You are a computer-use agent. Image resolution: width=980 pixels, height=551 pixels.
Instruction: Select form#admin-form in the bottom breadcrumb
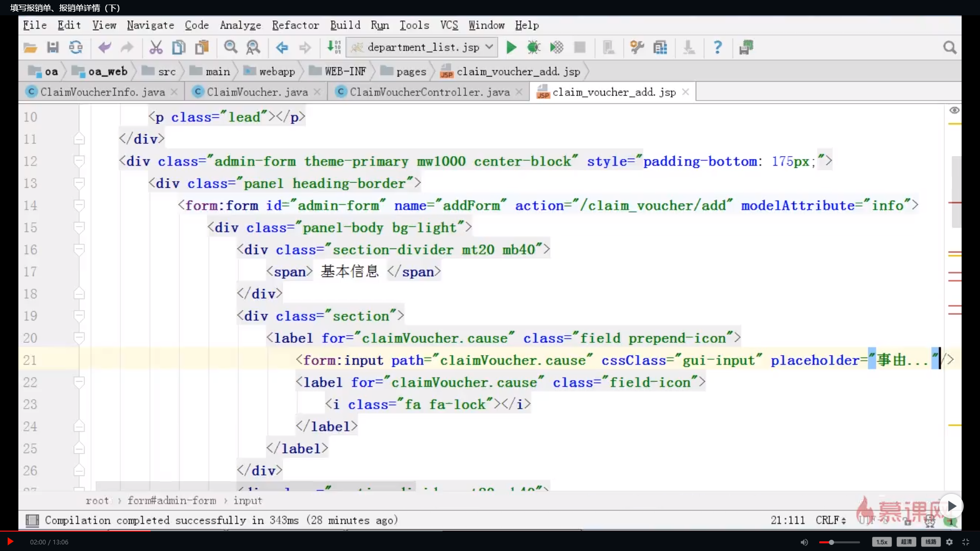(171, 500)
